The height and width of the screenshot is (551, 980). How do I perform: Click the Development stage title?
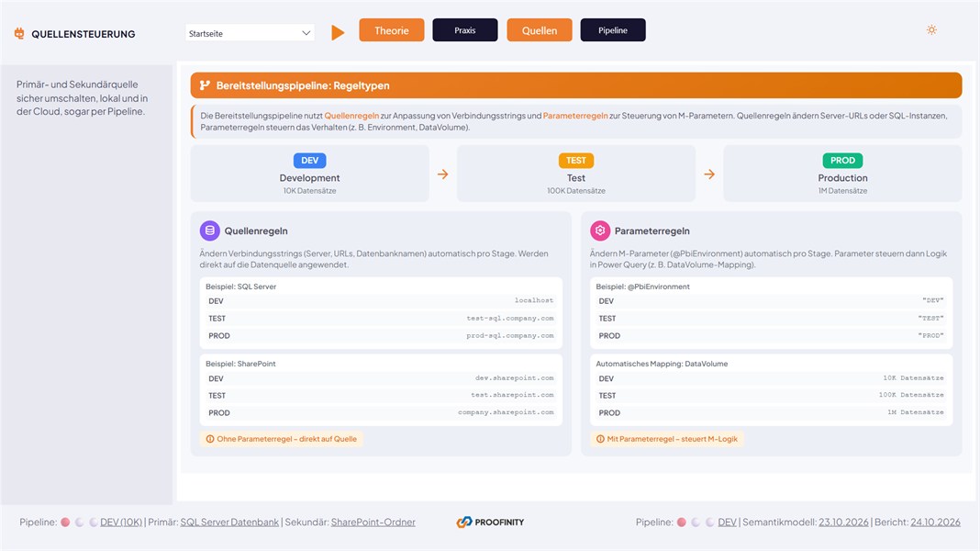tap(309, 177)
